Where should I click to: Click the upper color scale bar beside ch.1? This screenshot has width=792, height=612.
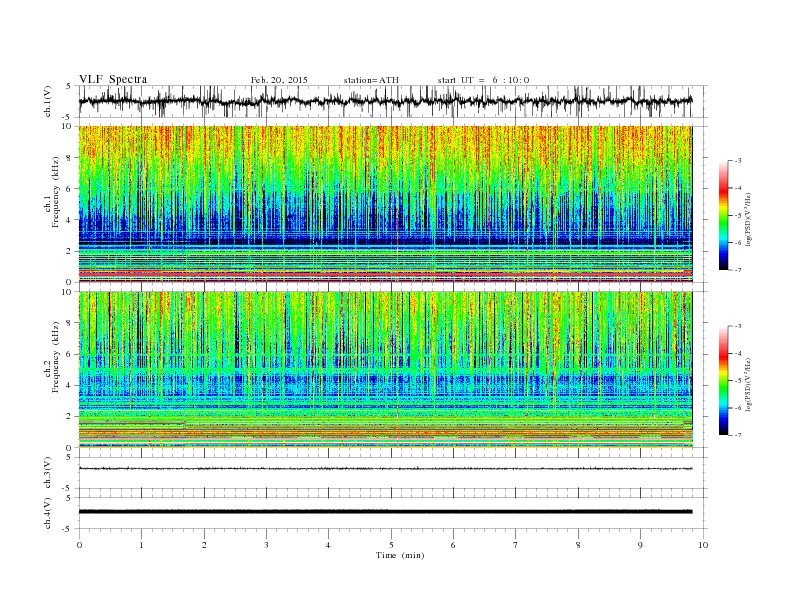pyautogui.click(x=723, y=215)
